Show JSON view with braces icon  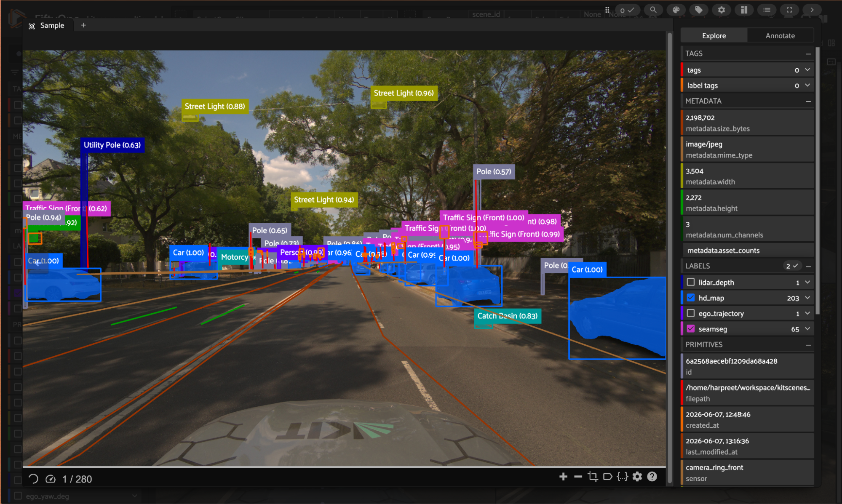(x=622, y=477)
